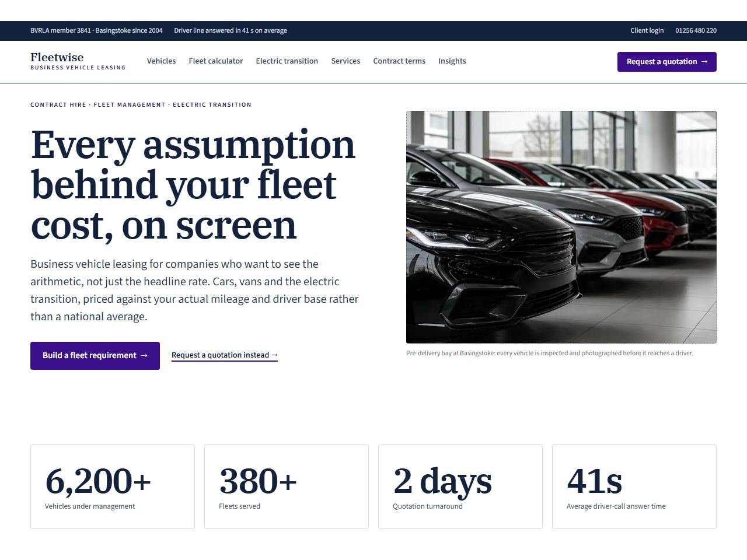This screenshot has width=747, height=560.
Task: Click the 2 days quotation turnaround card
Action: point(460,487)
